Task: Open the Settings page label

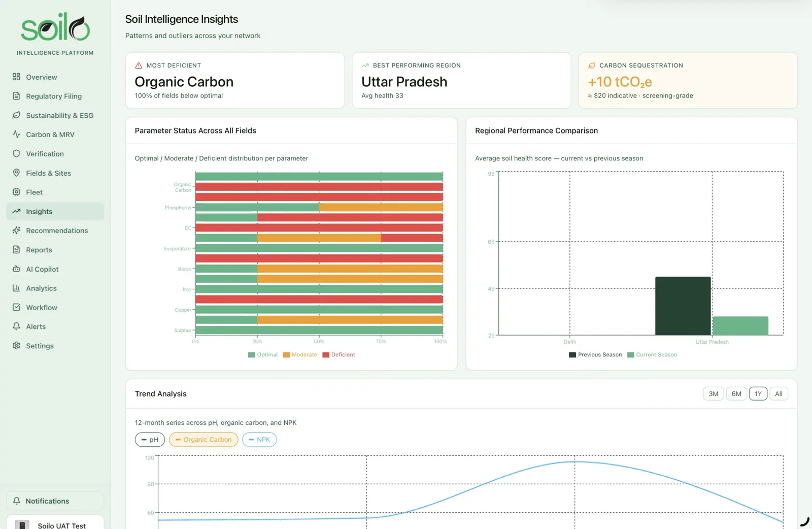Action: point(40,346)
